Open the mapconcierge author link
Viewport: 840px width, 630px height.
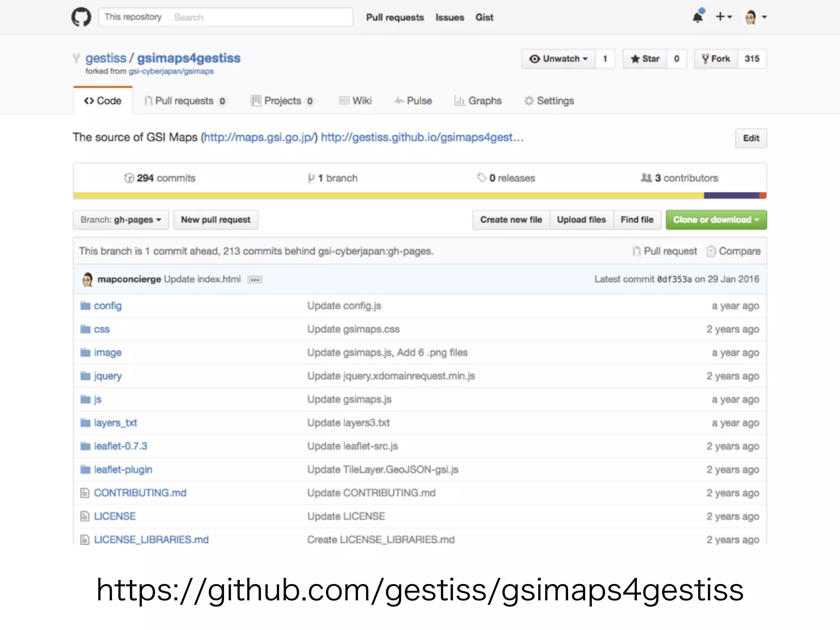pyautogui.click(x=129, y=279)
